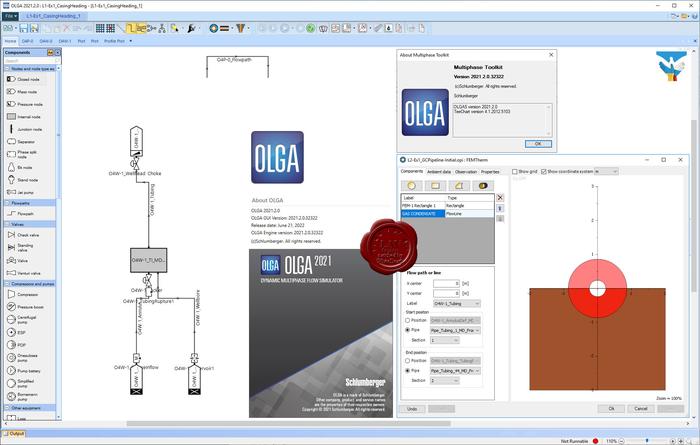The height and width of the screenshot is (445, 700).
Task: Click OK in About Multiphase Toolkit dialog
Action: [x=537, y=143]
